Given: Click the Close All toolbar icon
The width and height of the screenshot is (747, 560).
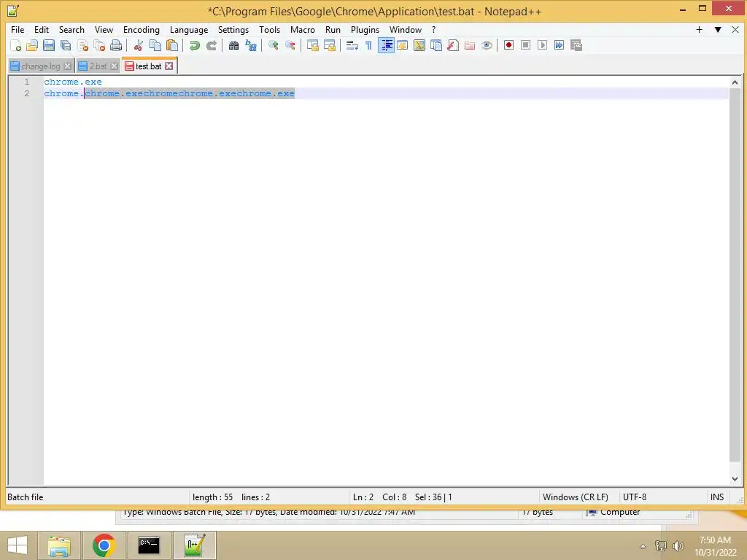Looking at the screenshot, I should [x=99, y=45].
